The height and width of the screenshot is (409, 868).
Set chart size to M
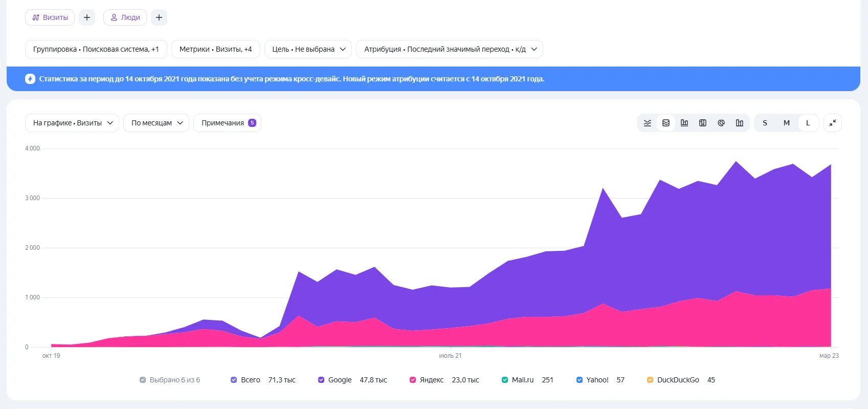click(x=787, y=123)
